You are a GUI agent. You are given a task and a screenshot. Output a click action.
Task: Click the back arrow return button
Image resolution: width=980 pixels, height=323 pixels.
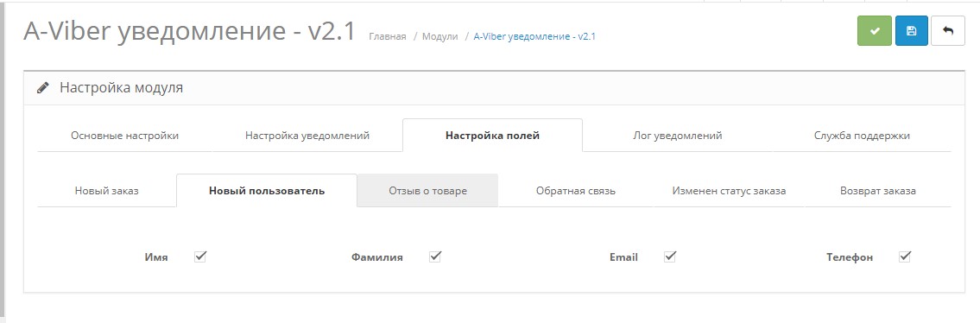click(x=948, y=30)
